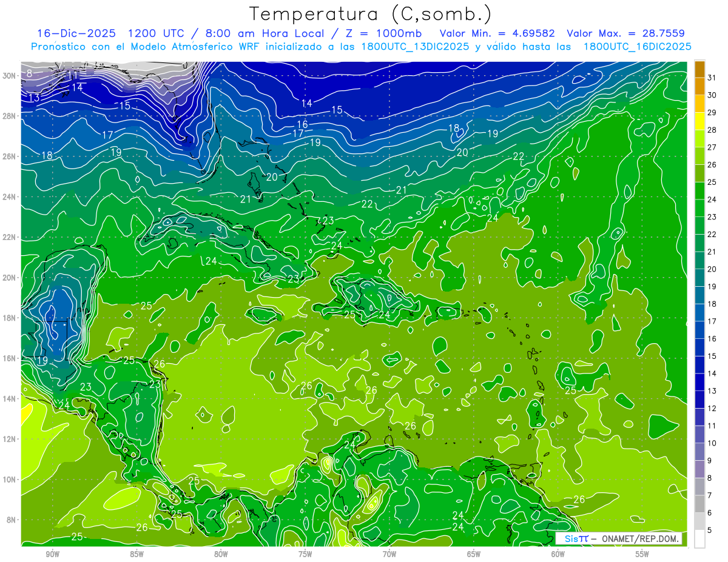Click the "Sis" logo text in the credit box
The width and height of the screenshot is (728, 562).
pyautogui.click(x=572, y=539)
